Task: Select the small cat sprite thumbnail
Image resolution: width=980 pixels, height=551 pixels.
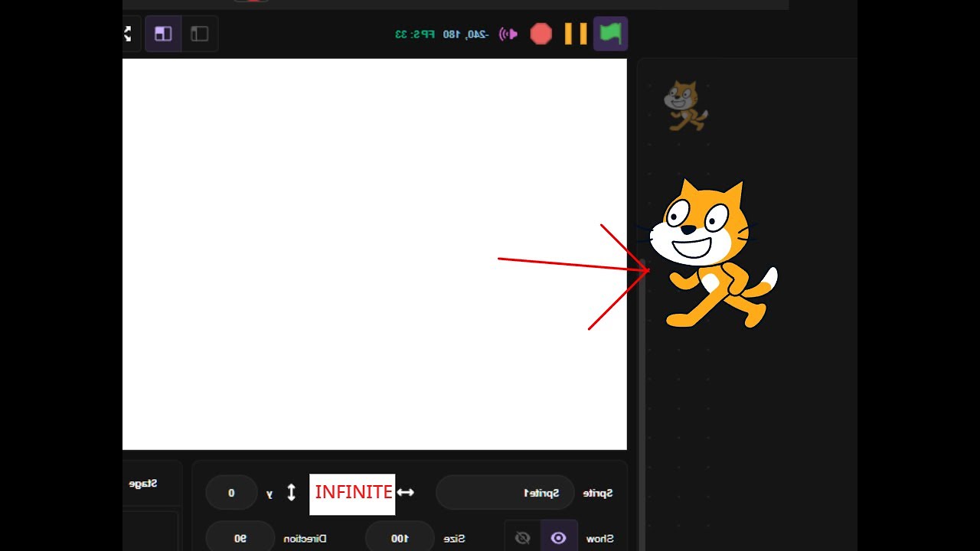Action: coord(686,106)
